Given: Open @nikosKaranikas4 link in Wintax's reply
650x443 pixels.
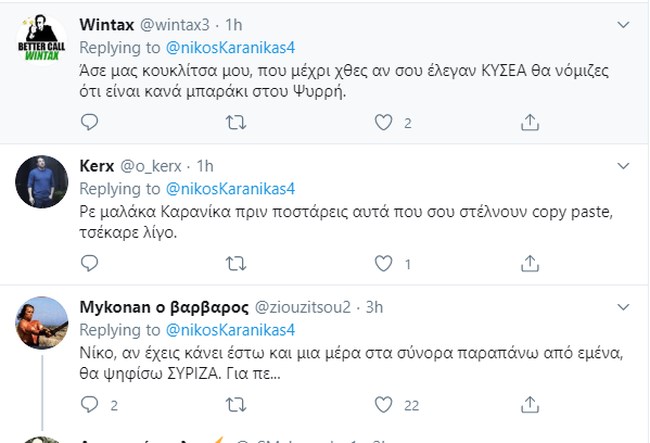Looking at the screenshot, I should click(x=230, y=47).
